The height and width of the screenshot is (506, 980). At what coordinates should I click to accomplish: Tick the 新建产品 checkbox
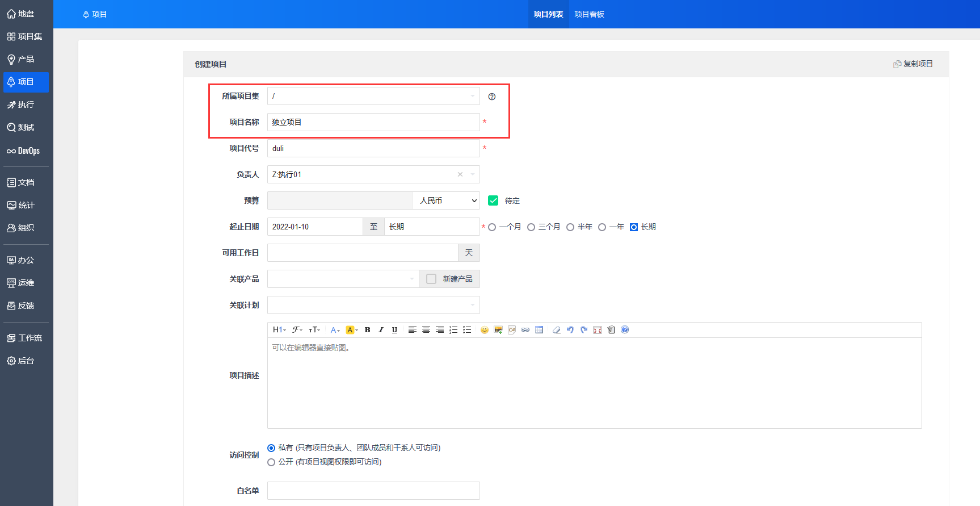431,279
